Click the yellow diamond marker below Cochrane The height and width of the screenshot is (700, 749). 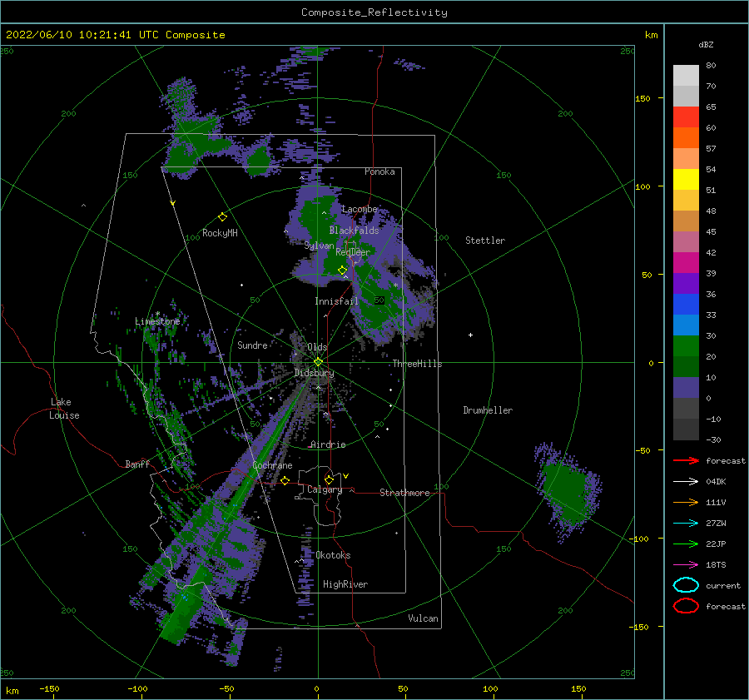285,480
